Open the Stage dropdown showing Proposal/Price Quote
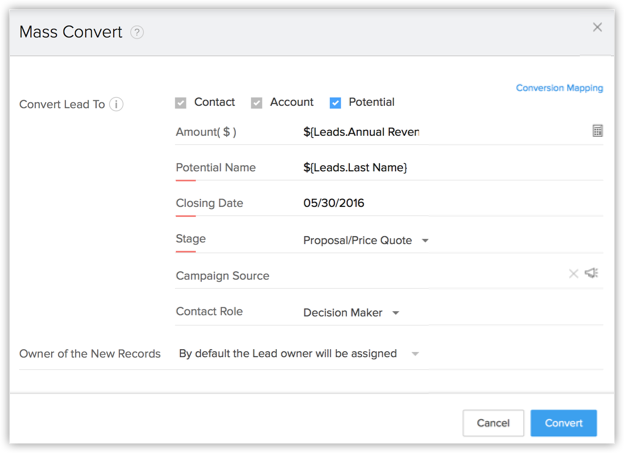This screenshot has width=624, height=453. (x=366, y=240)
